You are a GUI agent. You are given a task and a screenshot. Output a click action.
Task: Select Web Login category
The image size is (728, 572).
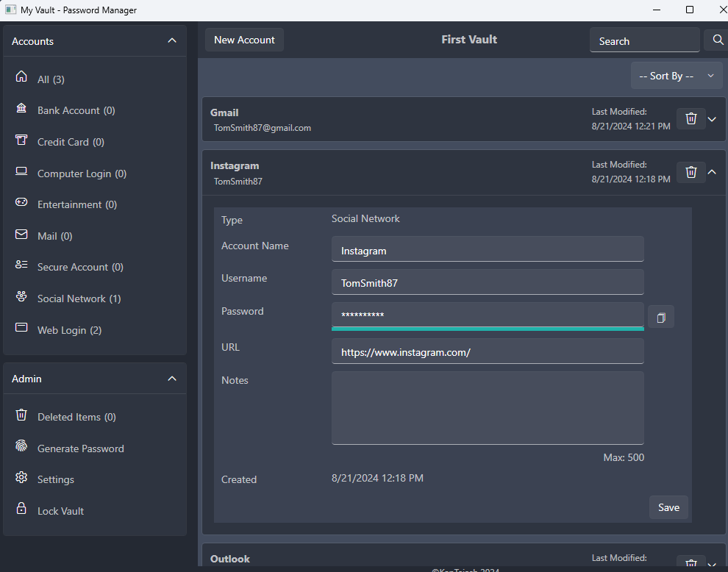(69, 330)
